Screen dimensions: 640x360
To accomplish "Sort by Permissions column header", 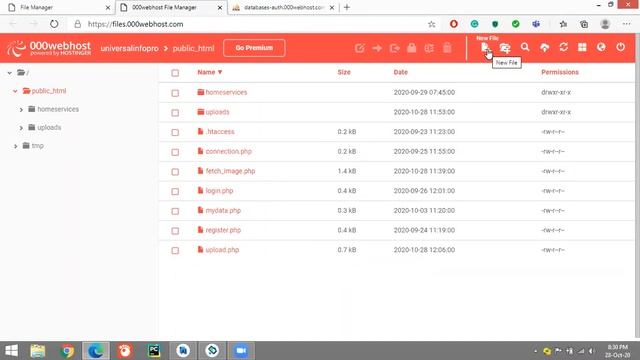I will (560, 72).
